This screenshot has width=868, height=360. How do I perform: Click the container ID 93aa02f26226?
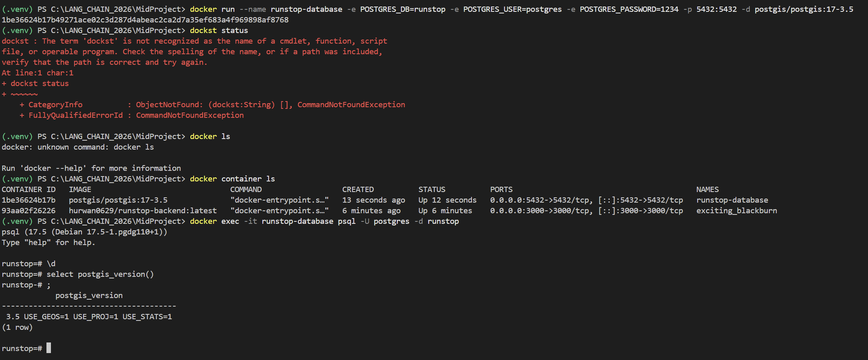pos(29,211)
